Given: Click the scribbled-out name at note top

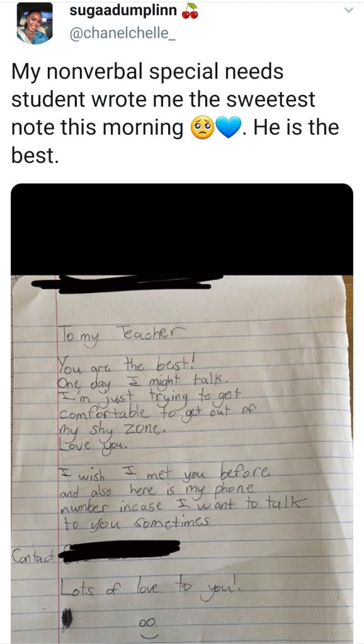Looking at the screenshot, I should [x=127, y=284].
